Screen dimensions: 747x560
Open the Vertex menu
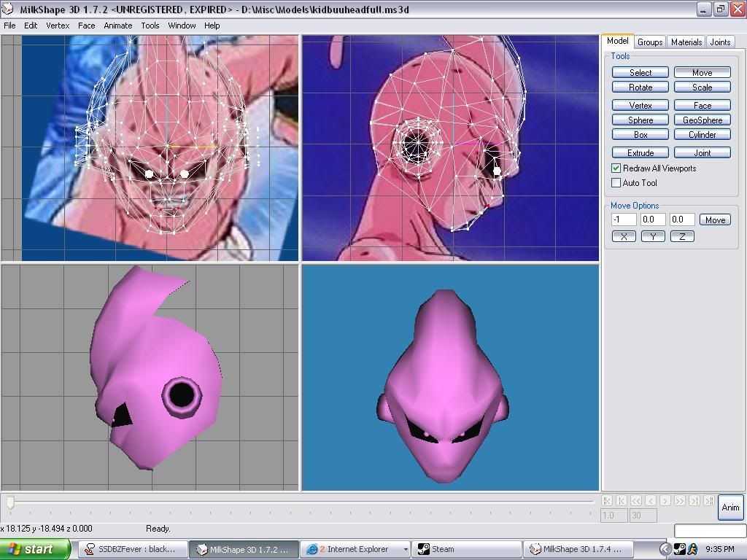click(58, 26)
